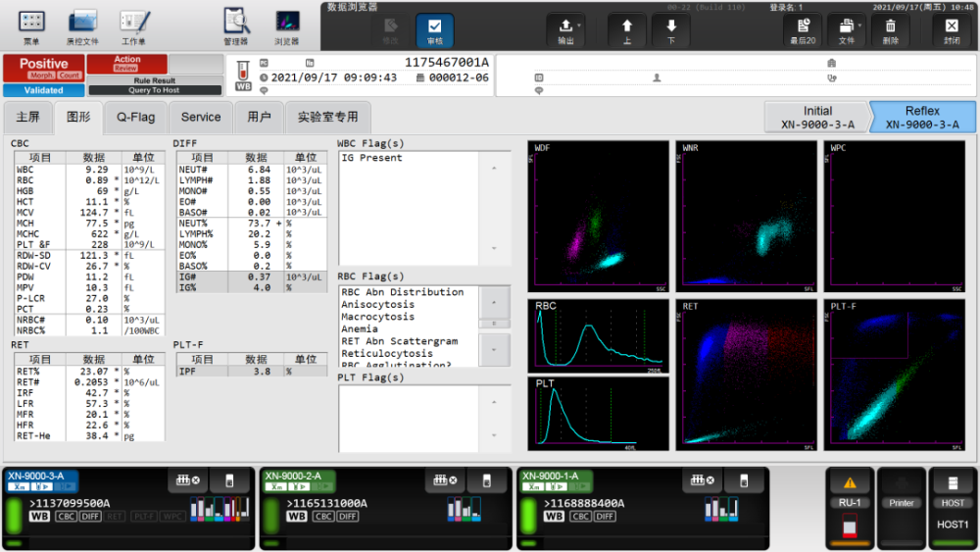
Task: Click the XN-9000-1-A sample tube icon
Action: 744,480
